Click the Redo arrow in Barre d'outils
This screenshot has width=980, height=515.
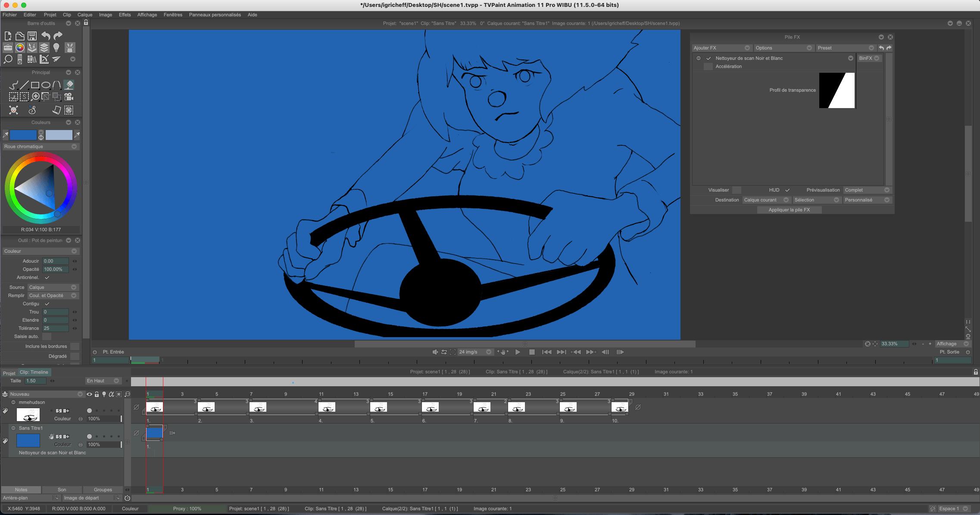tap(58, 36)
